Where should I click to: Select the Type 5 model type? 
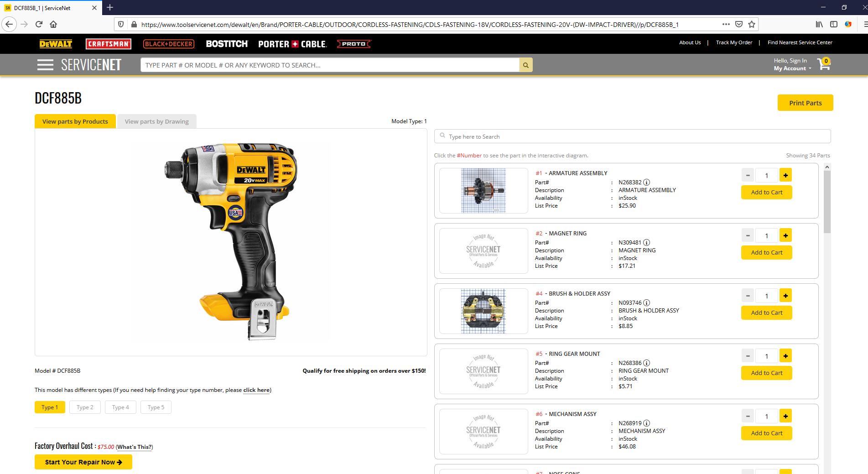pyautogui.click(x=156, y=407)
